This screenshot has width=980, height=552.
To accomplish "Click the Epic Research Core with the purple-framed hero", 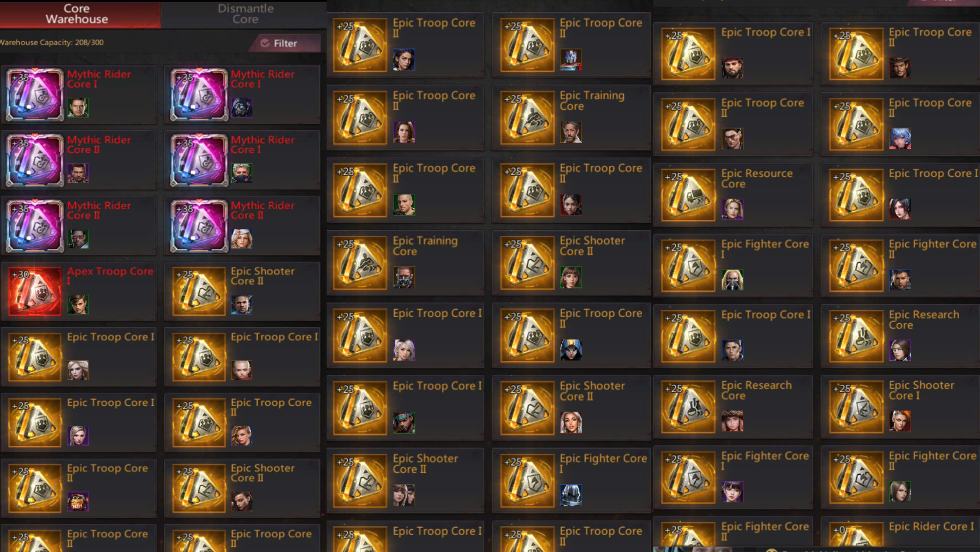I will 900,336.
